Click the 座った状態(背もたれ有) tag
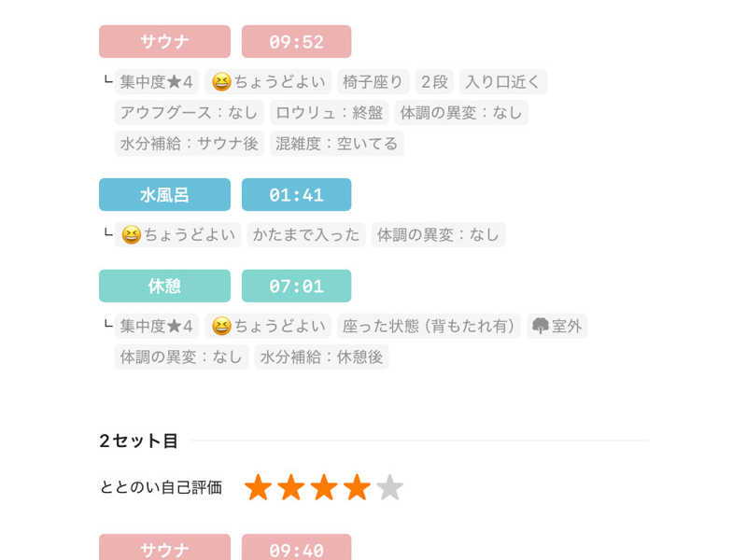 pyautogui.click(x=429, y=326)
